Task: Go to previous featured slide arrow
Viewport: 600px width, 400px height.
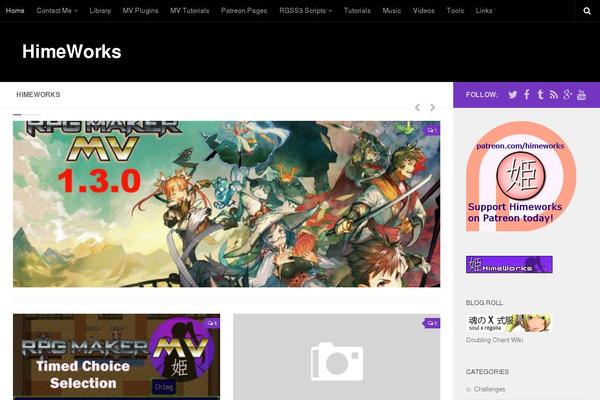Action: point(417,108)
